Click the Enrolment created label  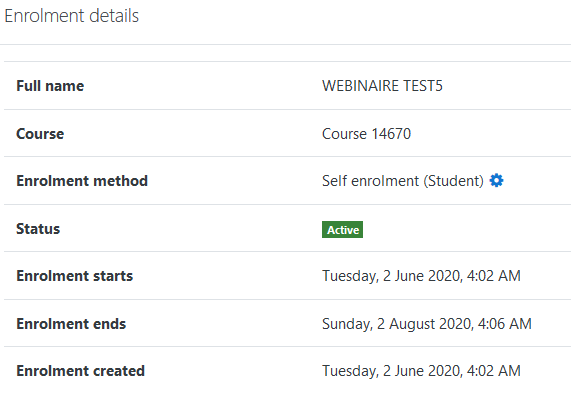pyautogui.click(x=80, y=371)
